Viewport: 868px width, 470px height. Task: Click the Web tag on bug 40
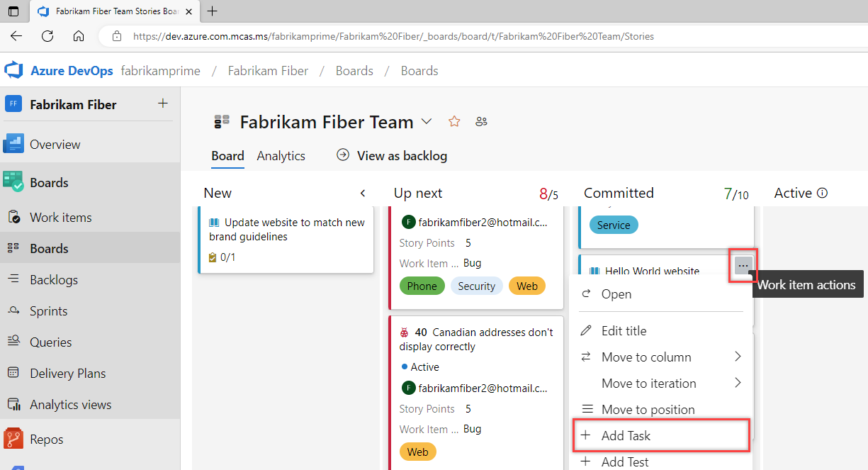[418, 452]
